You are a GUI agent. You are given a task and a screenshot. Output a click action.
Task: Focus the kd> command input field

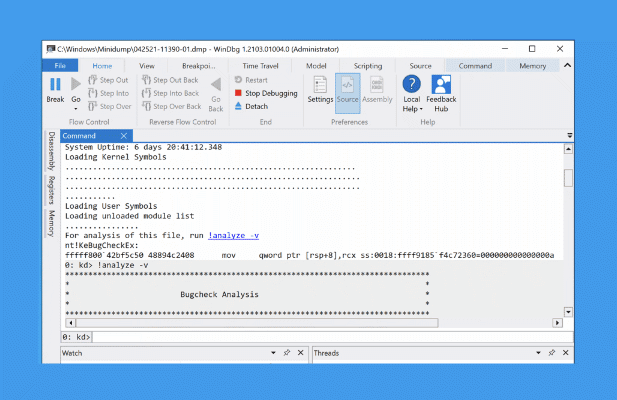tap(333, 337)
